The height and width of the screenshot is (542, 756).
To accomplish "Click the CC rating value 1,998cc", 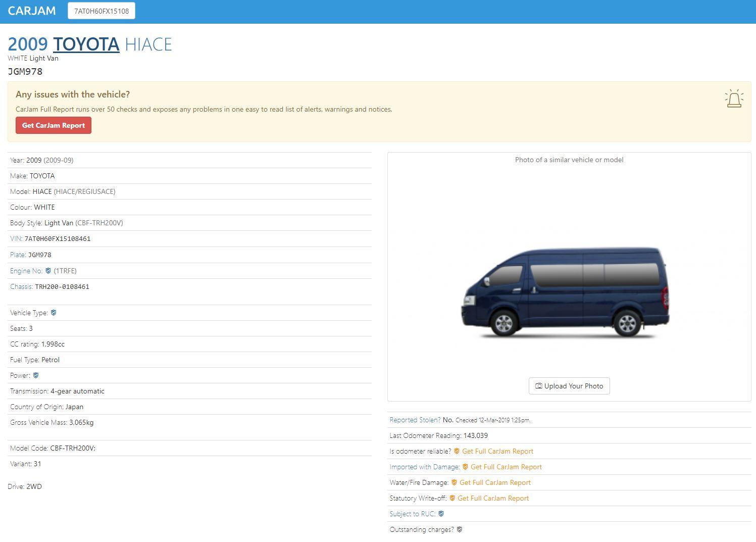I will (53, 344).
